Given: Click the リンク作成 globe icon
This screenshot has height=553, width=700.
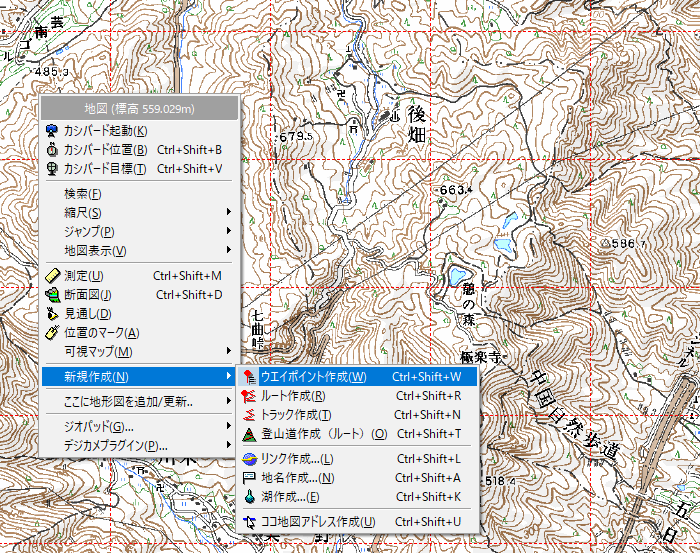Looking at the screenshot, I should click(249, 459).
